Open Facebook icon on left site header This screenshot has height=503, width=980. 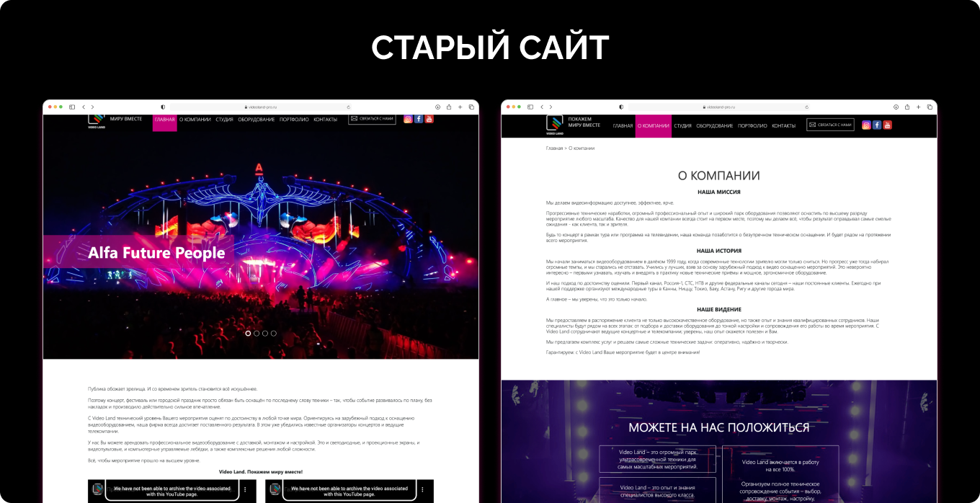[x=419, y=119]
